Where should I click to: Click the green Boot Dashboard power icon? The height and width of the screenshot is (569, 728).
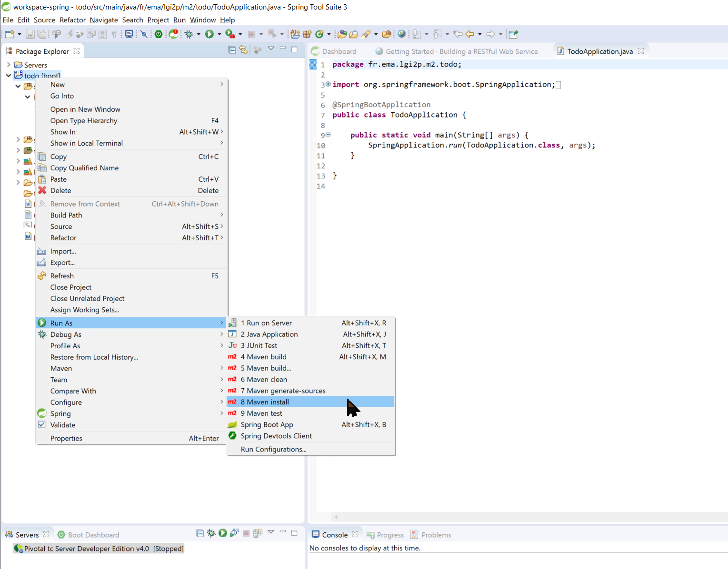159,34
